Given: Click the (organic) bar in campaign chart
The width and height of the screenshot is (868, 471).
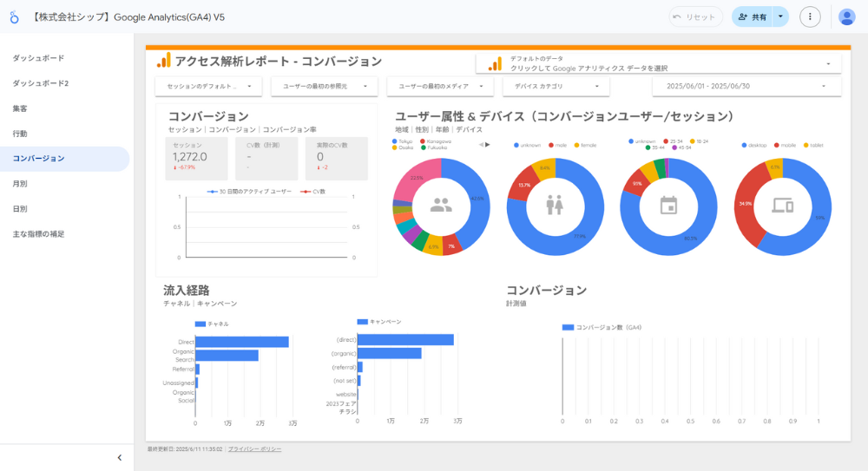Looking at the screenshot, I should click(x=390, y=353).
